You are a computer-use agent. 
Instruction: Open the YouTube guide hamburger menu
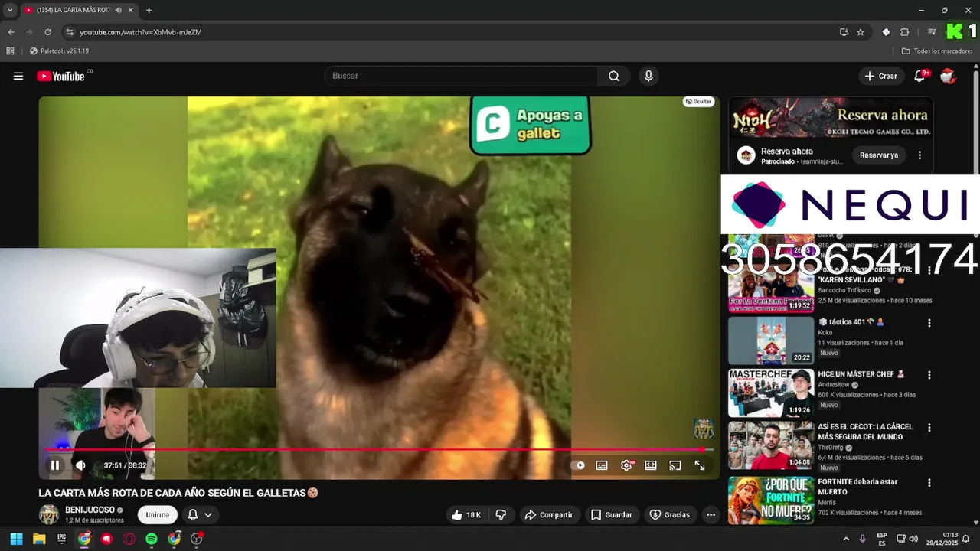coord(18,76)
